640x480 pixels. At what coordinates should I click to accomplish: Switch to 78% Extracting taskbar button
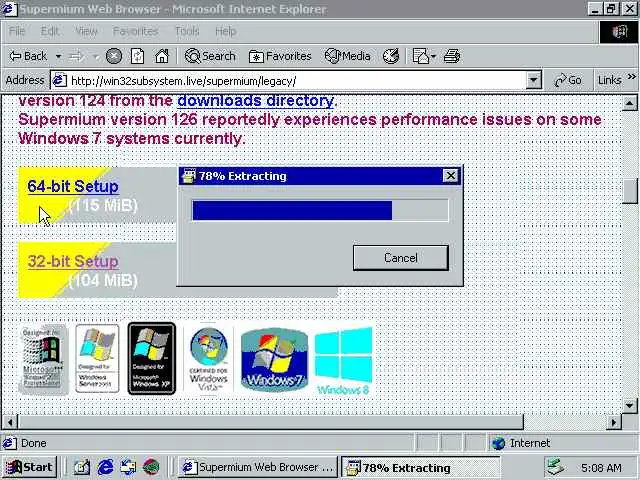[x=420, y=467]
